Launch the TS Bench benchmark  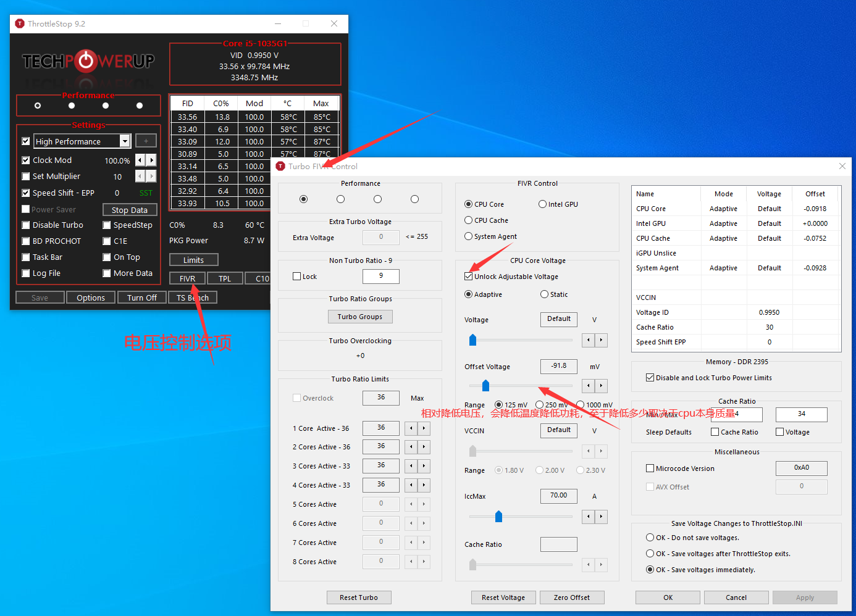pyautogui.click(x=193, y=297)
